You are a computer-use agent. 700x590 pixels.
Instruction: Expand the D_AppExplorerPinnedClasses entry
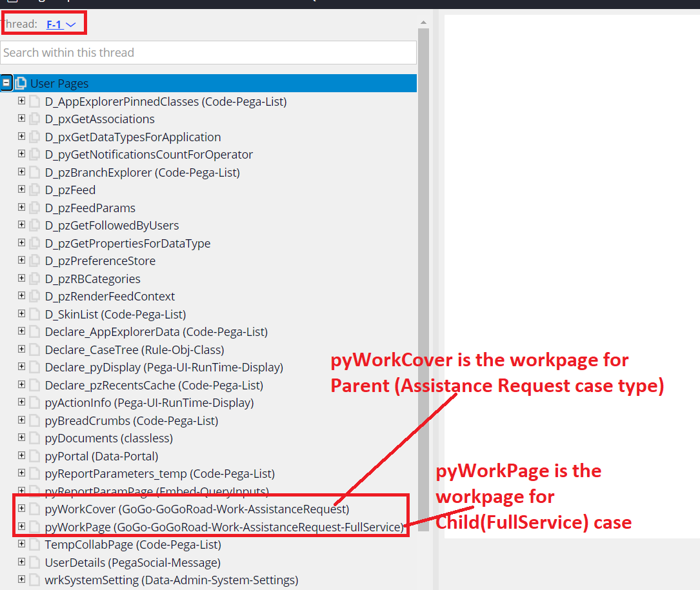pos(21,101)
